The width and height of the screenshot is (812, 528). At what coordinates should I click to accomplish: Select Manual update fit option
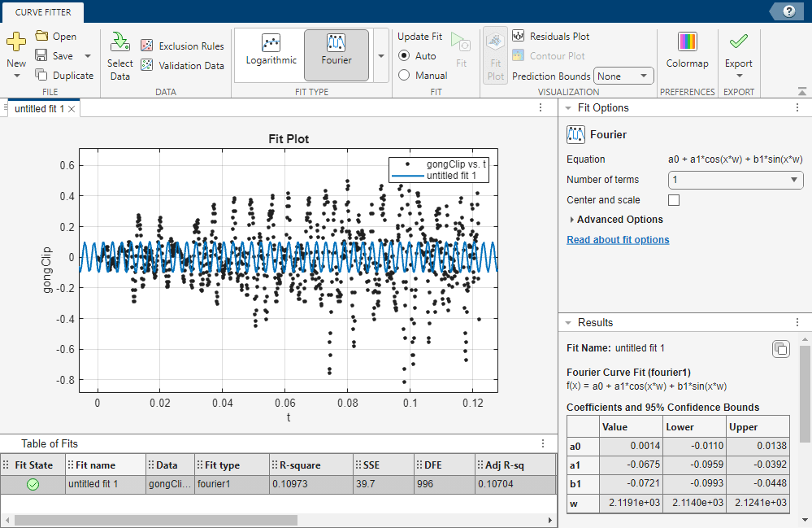[x=405, y=76]
